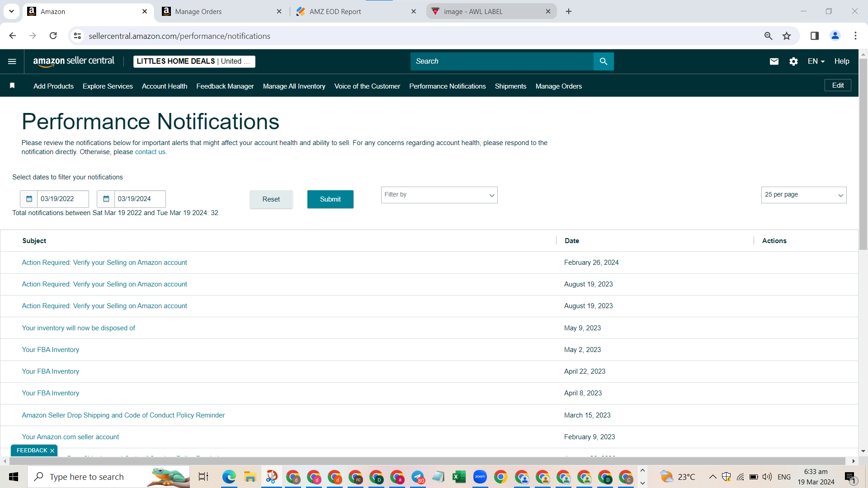Click the end date field 03/19/2024
This screenshot has width=868, height=488.
(140, 199)
